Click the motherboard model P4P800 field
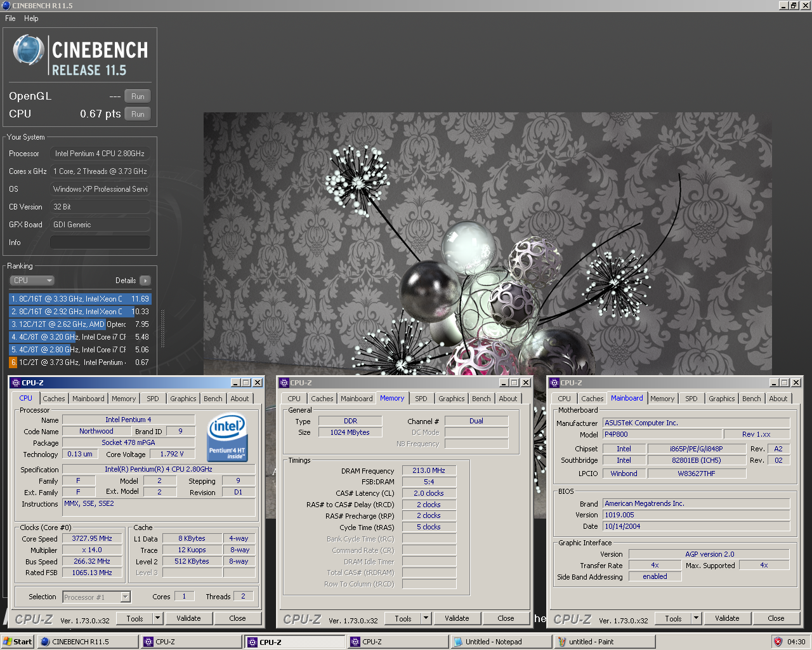Screen dimensions: 812x650 tap(662, 434)
